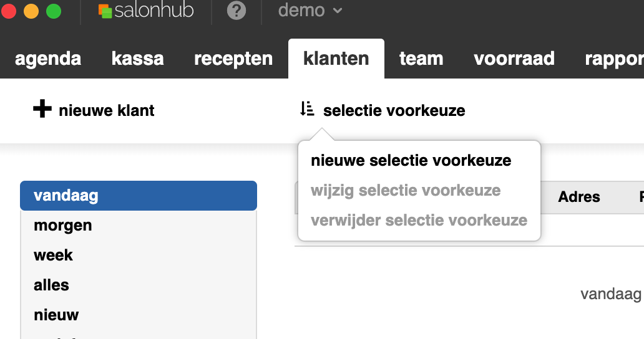
Task: Open the help question mark icon
Action: pyautogui.click(x=236, y=11)
